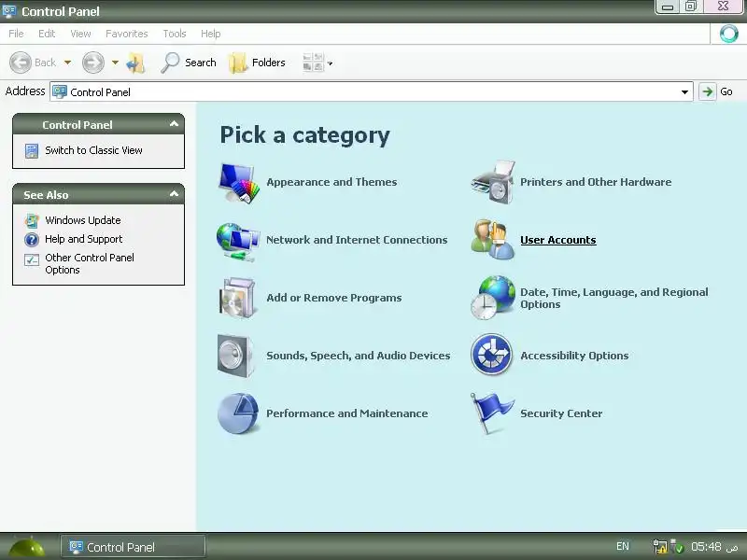This screenshot has height=560, width=747.
Task: Open the Date, Time, Language globe-clock icon
Action: (x=493, y=298)
